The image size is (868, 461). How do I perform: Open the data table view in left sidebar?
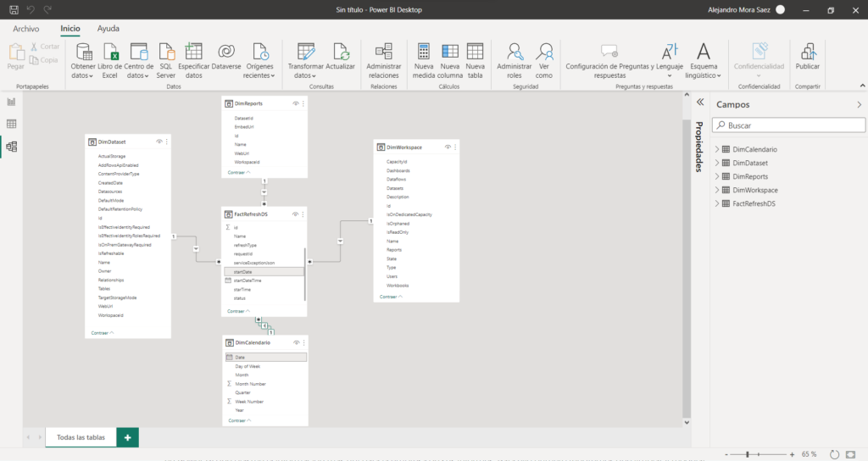tap(12, 124)
